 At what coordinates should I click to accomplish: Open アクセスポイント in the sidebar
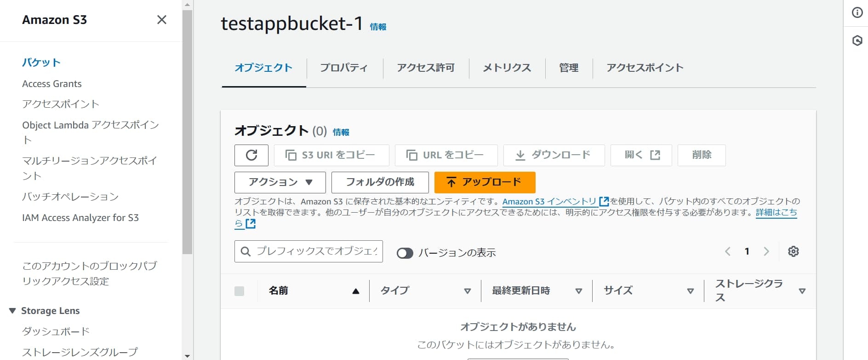click(61, 104)
